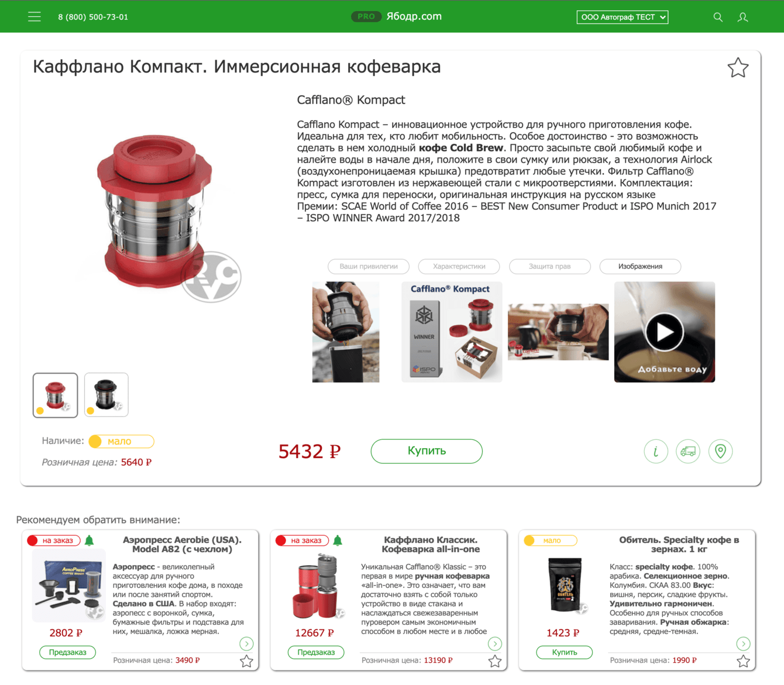Switch to Ваши привилегии tab
Image resolution: width=784 pixels, height=685 pixels.
369,266
